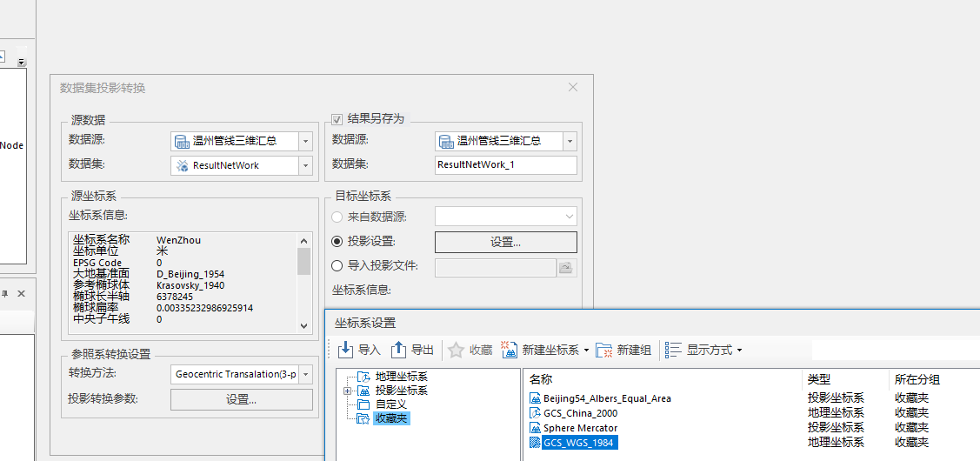This screenshot has width=980, height=461.
Task: Click the 导出 export toolbar button
Action: coord(412,350)
